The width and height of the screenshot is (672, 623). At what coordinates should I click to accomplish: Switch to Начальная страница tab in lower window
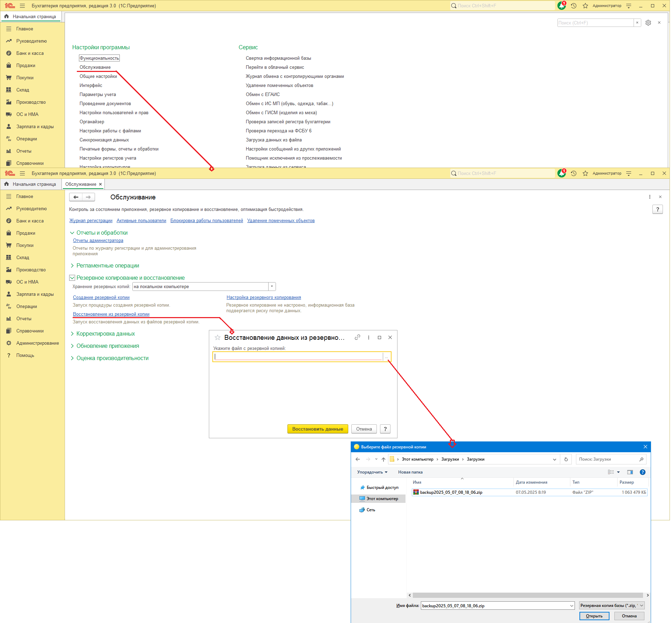(x=31, y=184)
